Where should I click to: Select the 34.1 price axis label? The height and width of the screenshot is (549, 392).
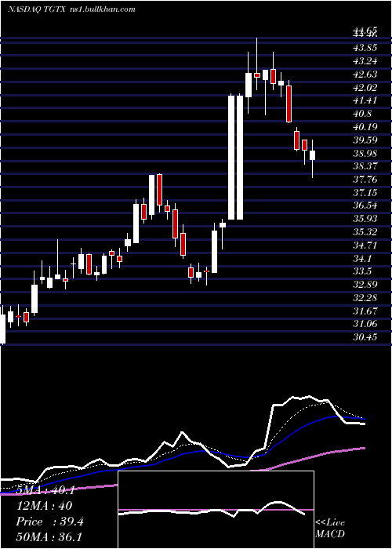tap(362, 259)
